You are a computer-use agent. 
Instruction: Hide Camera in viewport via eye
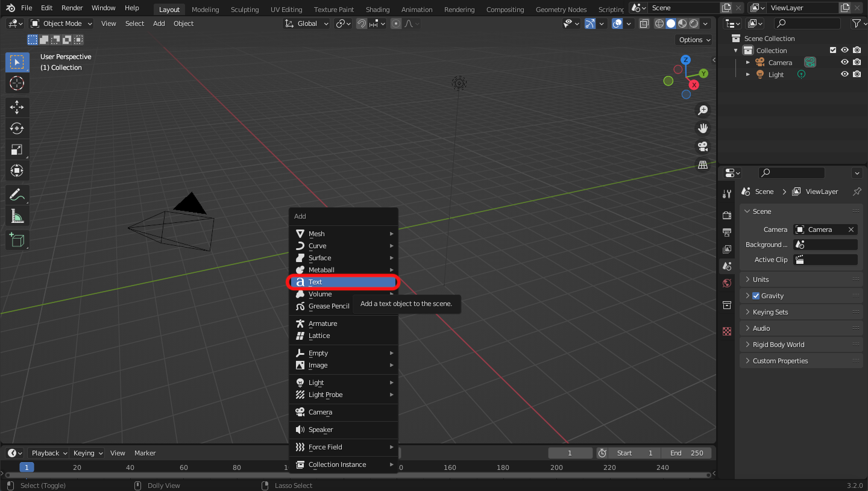coord(844,63)
